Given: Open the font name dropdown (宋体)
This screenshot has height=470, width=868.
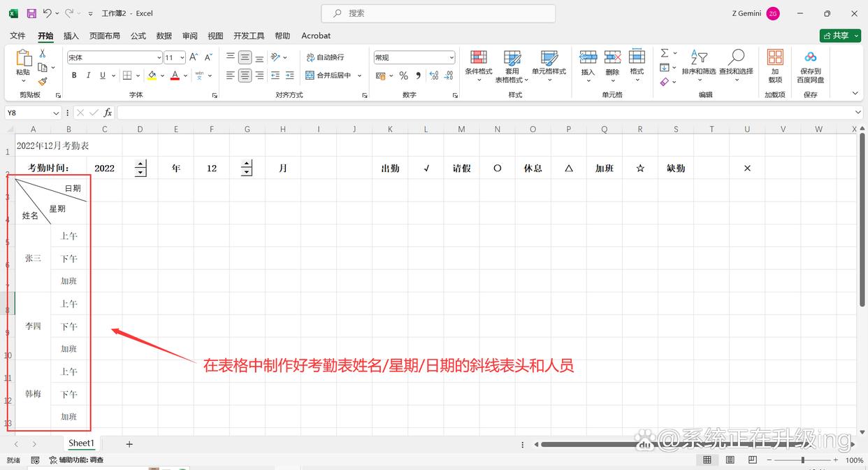Looking at the screenshot, I should tap(159, 57).
